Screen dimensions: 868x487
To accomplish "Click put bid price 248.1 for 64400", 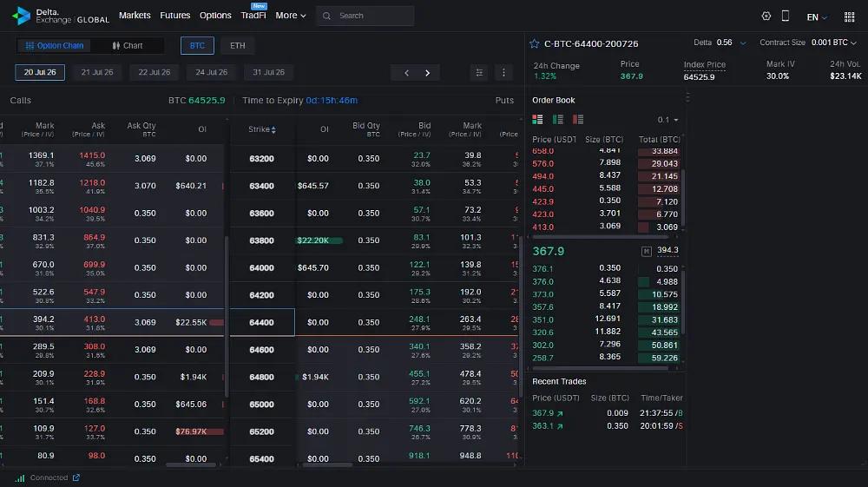I will tap(419, 319).
